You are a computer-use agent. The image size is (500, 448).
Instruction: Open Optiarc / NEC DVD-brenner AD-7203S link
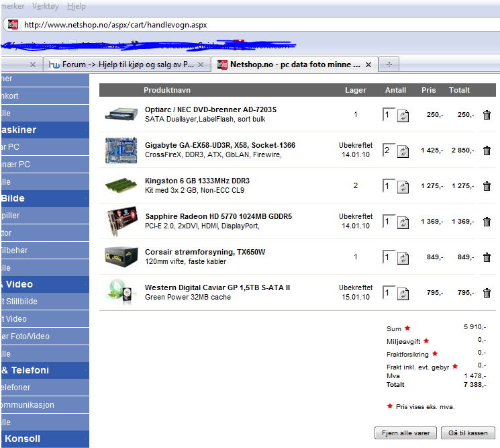211,109
